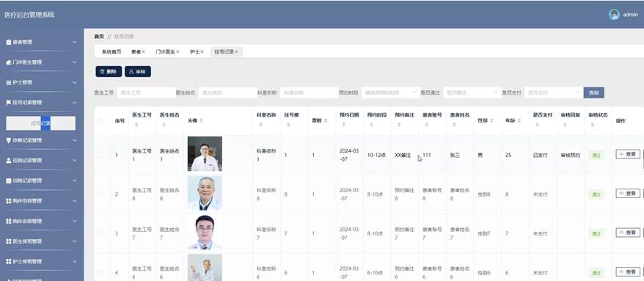This screenshot has height=281, width=644.
Task: Click the 患者管理 clipboard icon in sidebar
Action: click(x=9, y=43)
